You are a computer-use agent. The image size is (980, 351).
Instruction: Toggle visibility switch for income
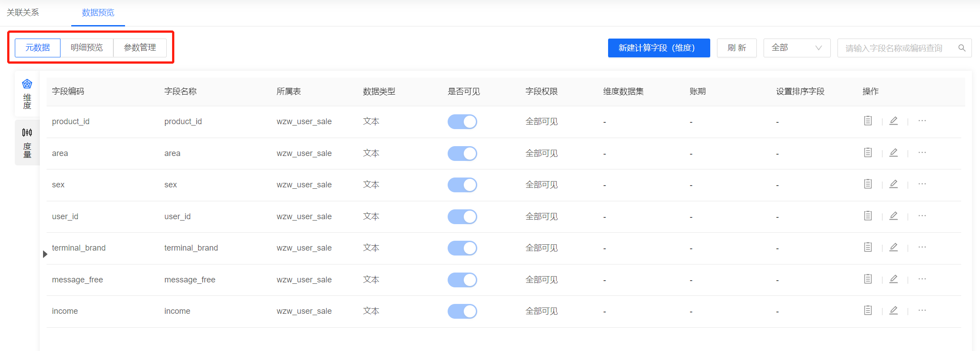coord(462,311)
